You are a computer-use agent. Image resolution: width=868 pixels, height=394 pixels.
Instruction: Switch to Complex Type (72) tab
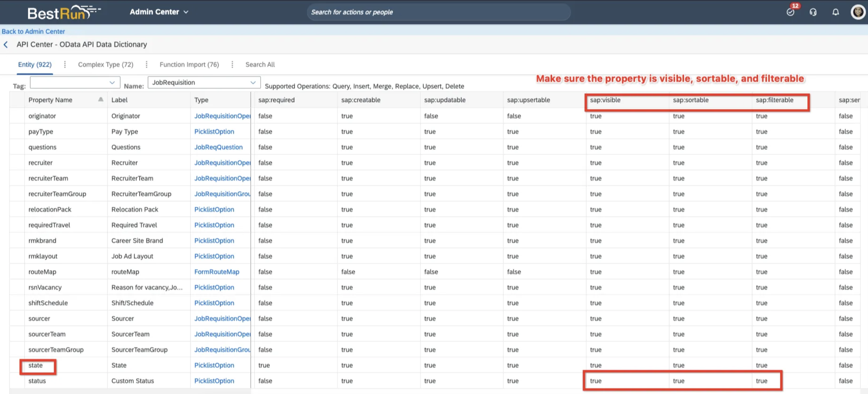click(x=105, y=65)
